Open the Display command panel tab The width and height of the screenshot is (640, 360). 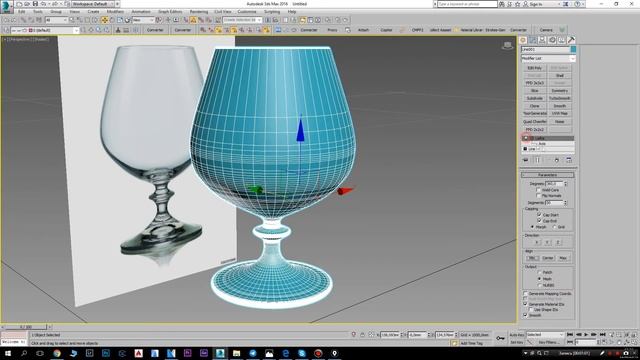[x=561, y=40]
